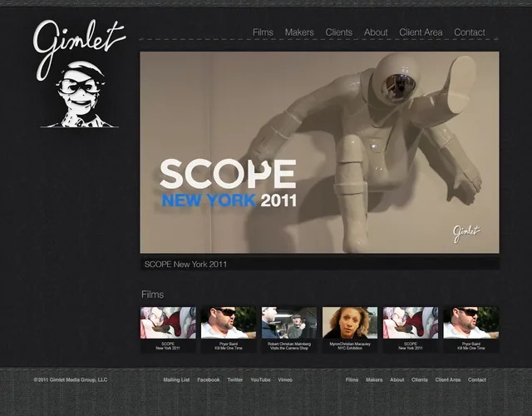Click the Makers link in the footer
This screenshot has width=532, height=416.
tap(374, 379)
